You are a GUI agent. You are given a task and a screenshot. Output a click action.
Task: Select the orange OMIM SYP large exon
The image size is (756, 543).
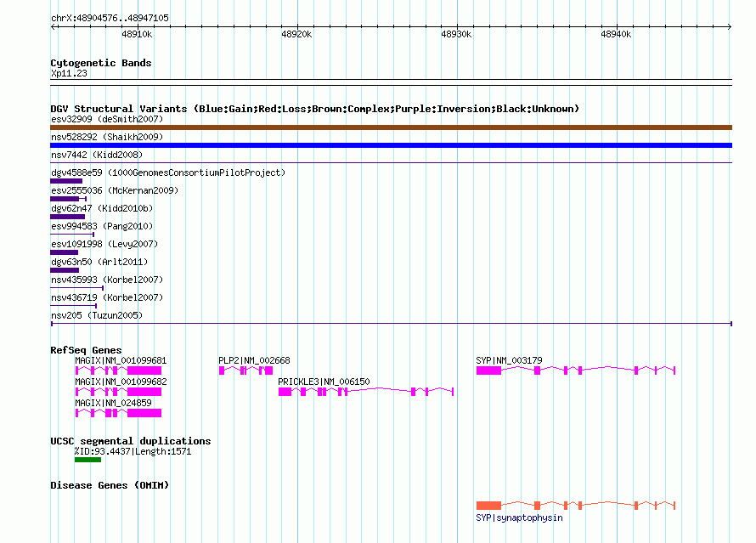(x=489, y=506)
